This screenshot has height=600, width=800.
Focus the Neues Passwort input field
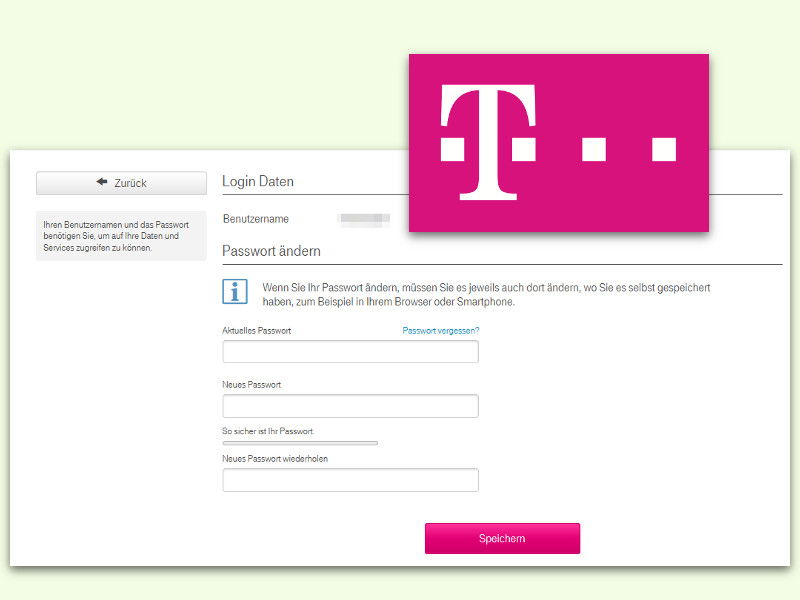(351, 406)
